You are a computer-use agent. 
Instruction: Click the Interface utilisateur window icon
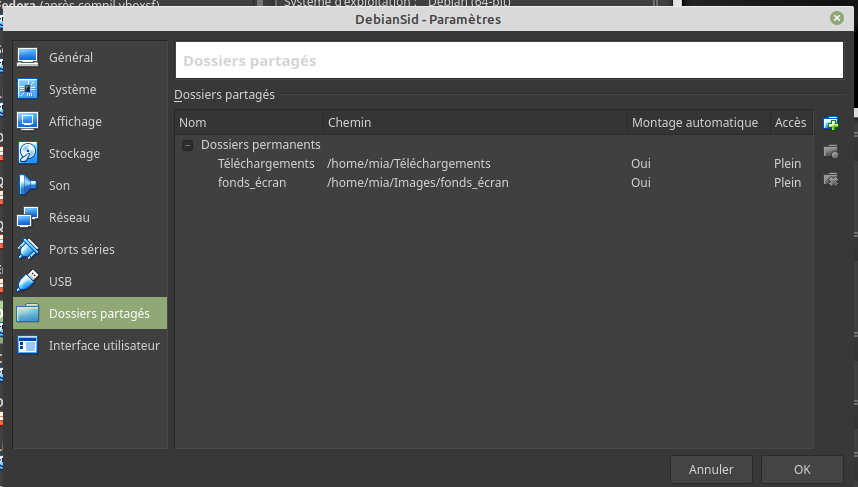(x=27, y=345)
